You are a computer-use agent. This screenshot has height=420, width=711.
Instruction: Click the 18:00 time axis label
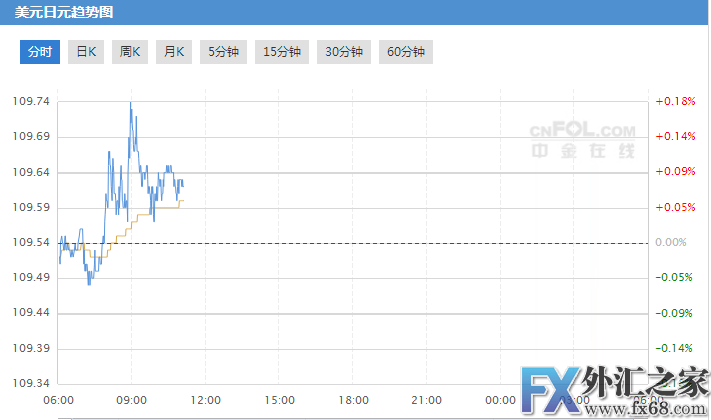[x=352, y=401]
